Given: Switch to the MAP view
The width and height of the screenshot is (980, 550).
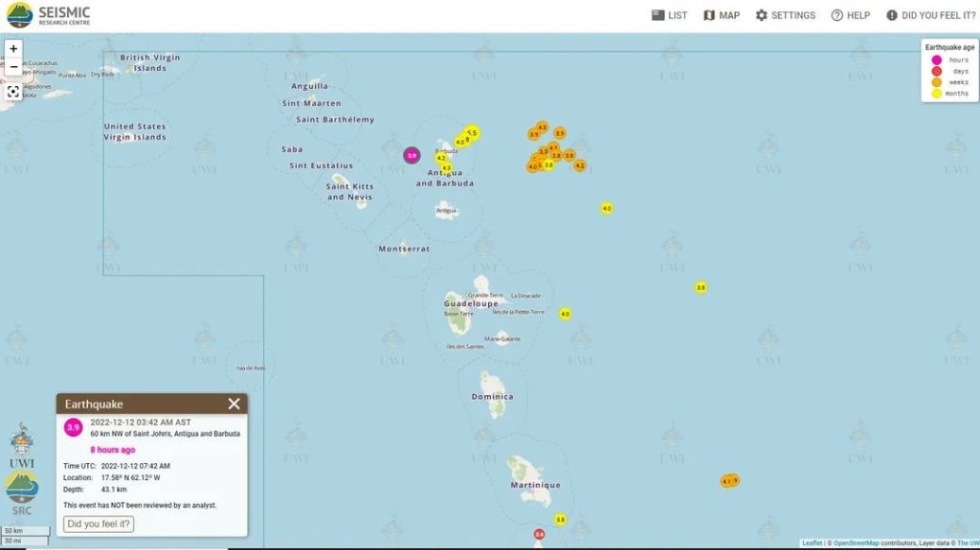Looking at the screenshot, I should 722,15.
